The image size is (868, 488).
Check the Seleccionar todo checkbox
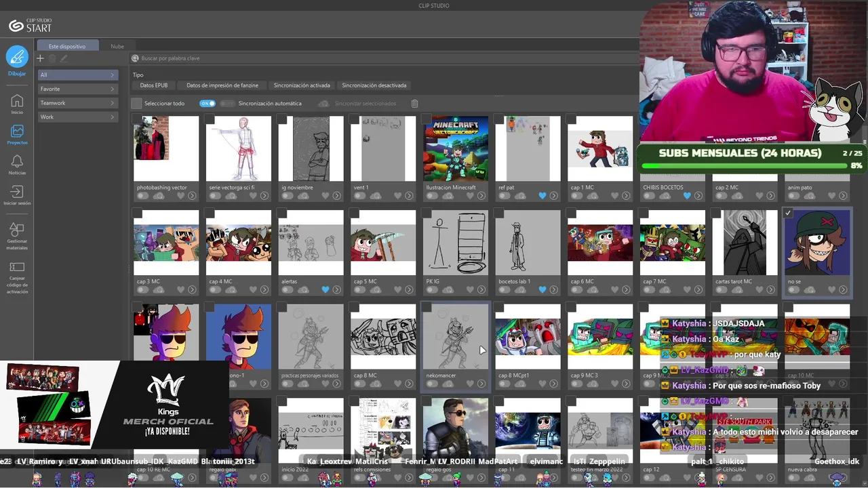(x=136, y=104)
